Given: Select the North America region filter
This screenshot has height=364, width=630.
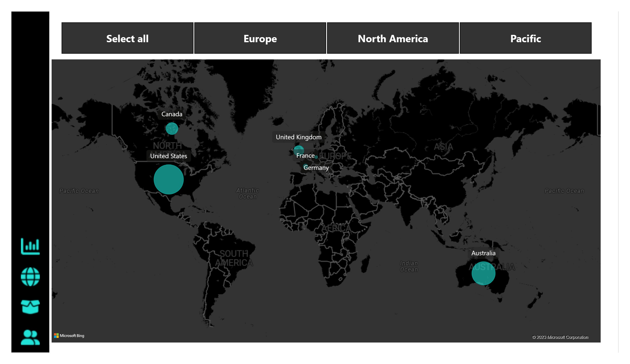Looking at the screenshot, I should click(x=393, y=38).
